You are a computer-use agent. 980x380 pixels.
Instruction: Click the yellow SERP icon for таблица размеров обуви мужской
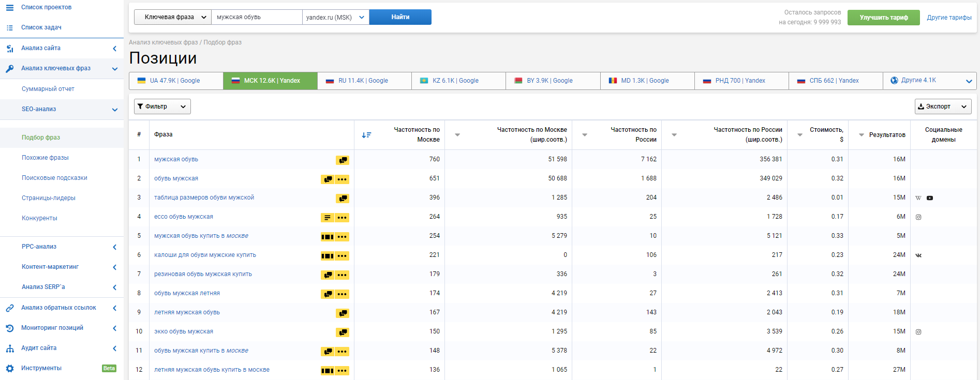[x=343, y=199]
